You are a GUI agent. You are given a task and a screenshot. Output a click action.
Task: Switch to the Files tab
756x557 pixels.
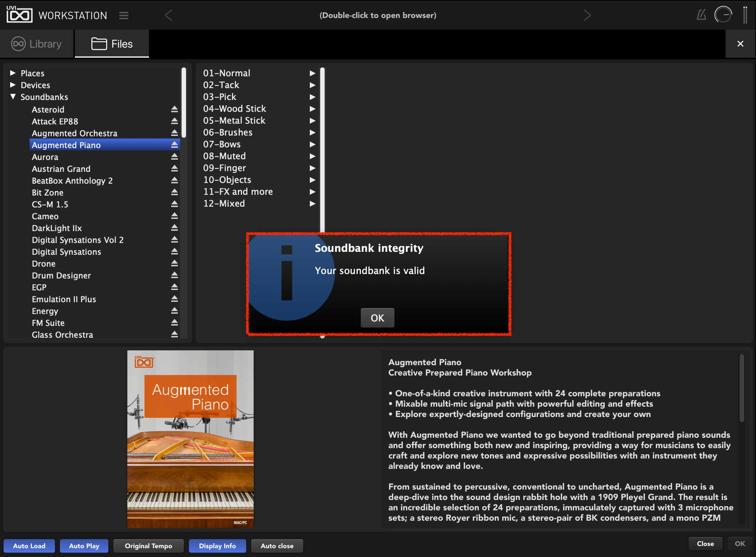pos(112,44)
